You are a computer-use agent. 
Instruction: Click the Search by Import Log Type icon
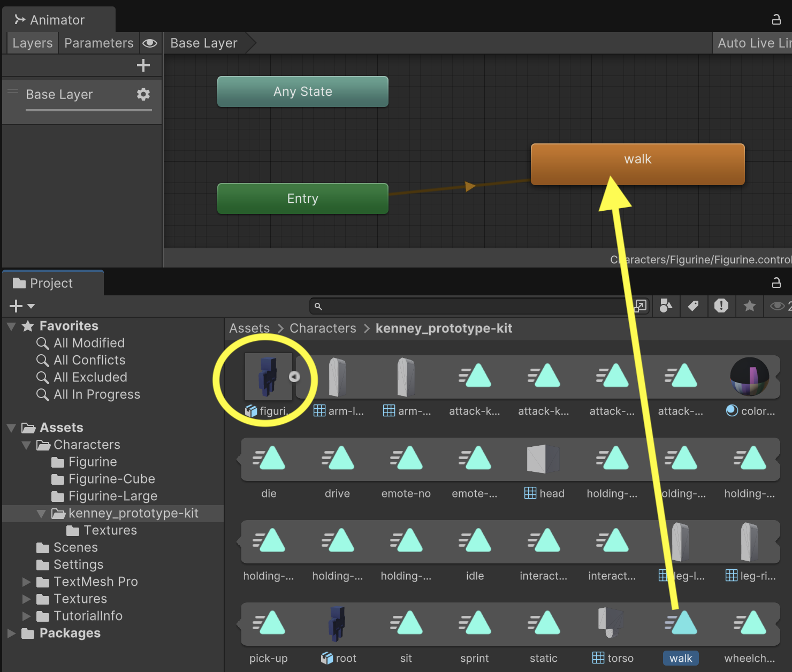(721, 306)
